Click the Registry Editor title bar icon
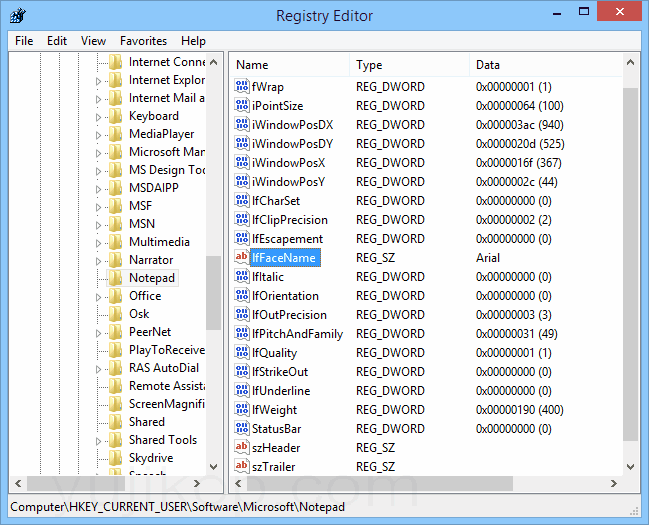 point(18,15)
